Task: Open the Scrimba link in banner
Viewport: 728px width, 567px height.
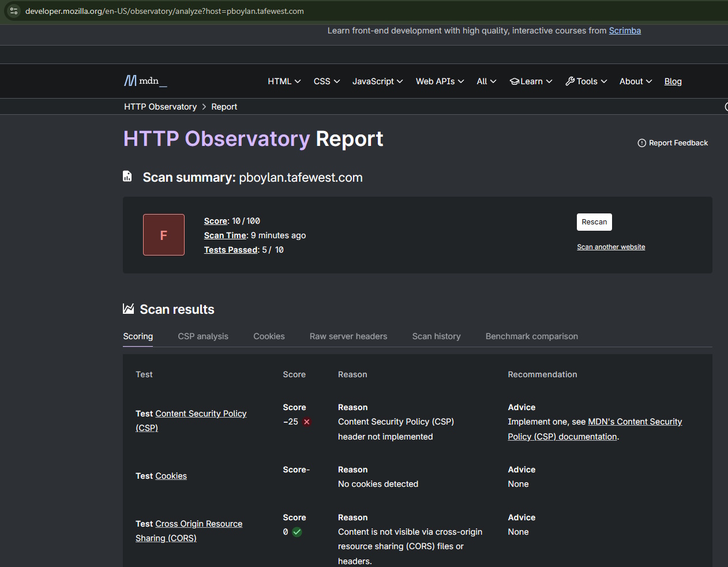Action: point(625,31)
